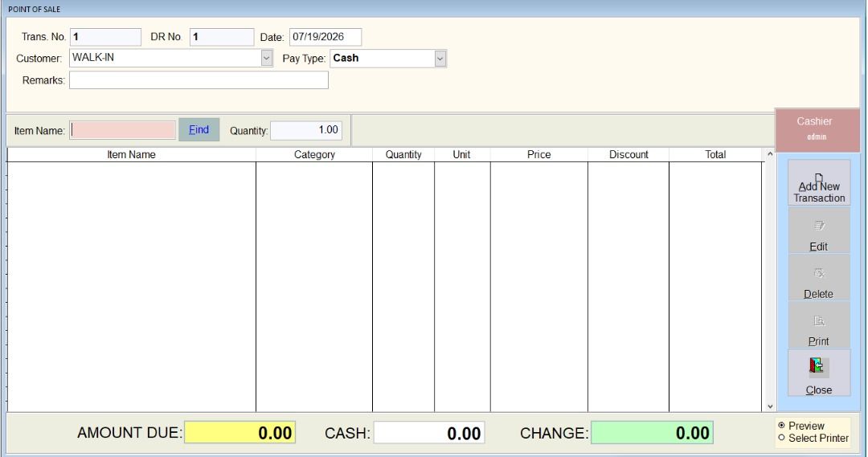Click the Edit label

point(818,247)
